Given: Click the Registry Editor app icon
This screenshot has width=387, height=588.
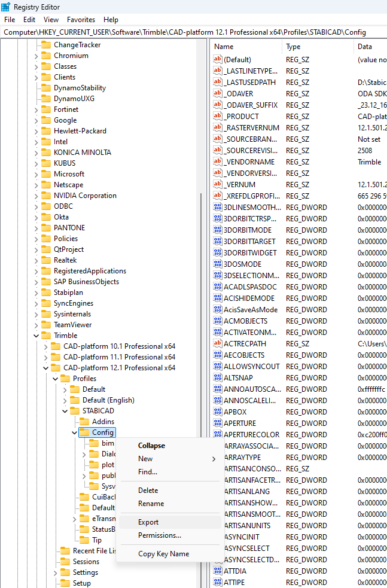Looking at the screenshot, I should point(5,7).
